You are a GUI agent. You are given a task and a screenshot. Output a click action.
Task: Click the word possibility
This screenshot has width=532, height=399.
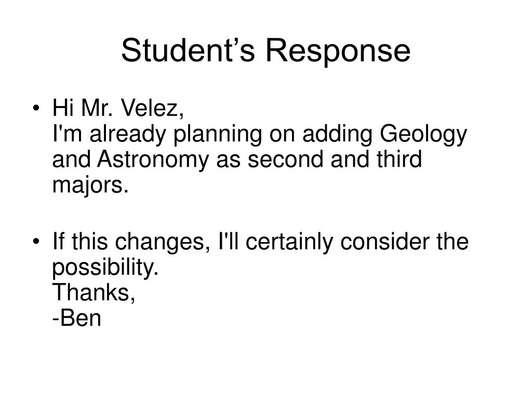[105, 268]
